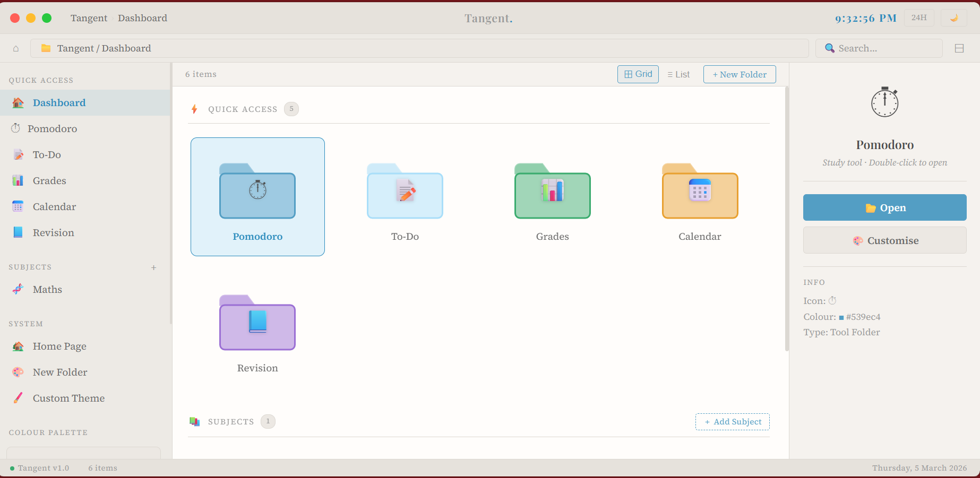Click the New Folder palette icon in sidebar
Screen dimensions: 980x478
pos(18,372)
